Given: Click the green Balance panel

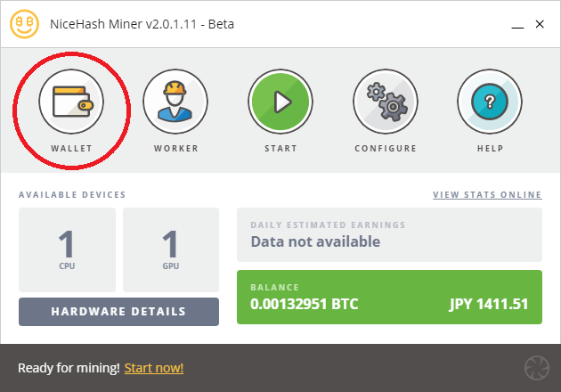Looking at the screenshot, I should coord(389,298).
